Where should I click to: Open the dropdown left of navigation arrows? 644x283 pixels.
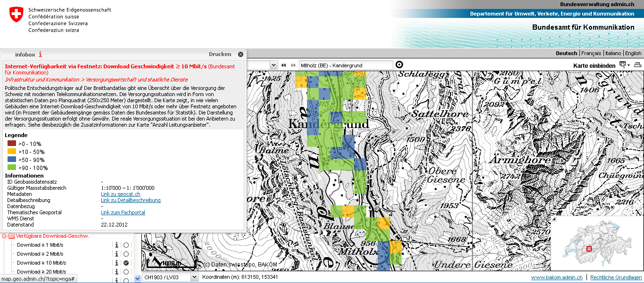[273, 65]
